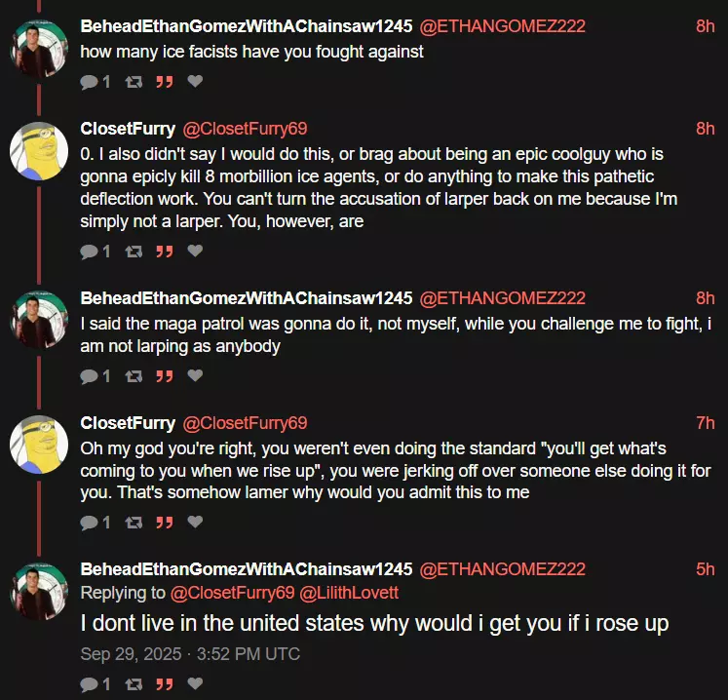Open ClosetFurry display name on post starting '0. I also didn't say'
This screenshot has width=728, height=700.
pyautogui.click(x=128, y=129)
